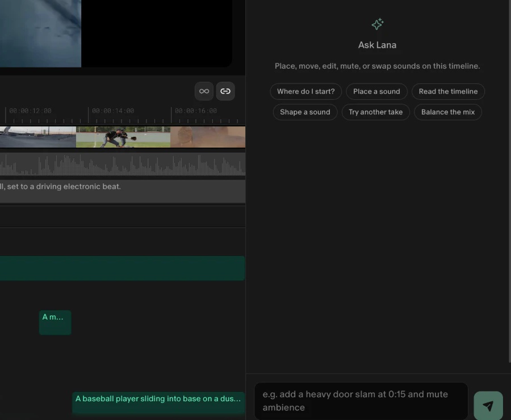Image resolution: width=511 pixels, height=420 pixels.
Task: Click the Ask Lana heading
Action: click(x=378, y=45)
